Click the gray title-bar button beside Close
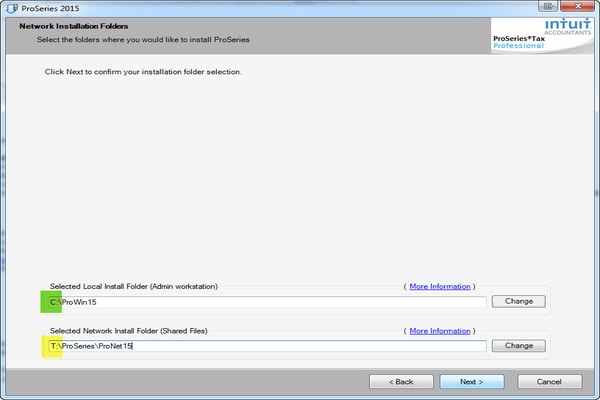Screen dimensions: 600x400 click(548, 6)
